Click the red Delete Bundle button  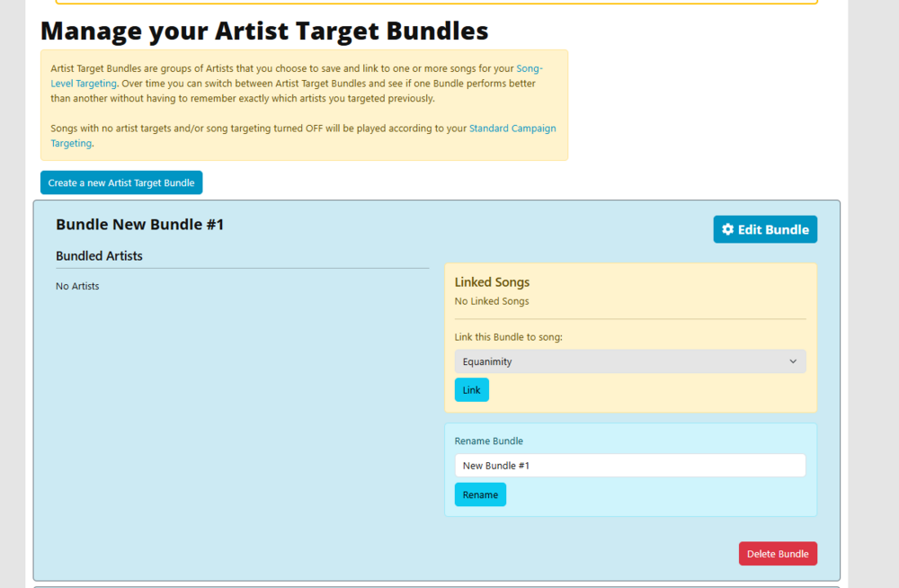point(778,554)
